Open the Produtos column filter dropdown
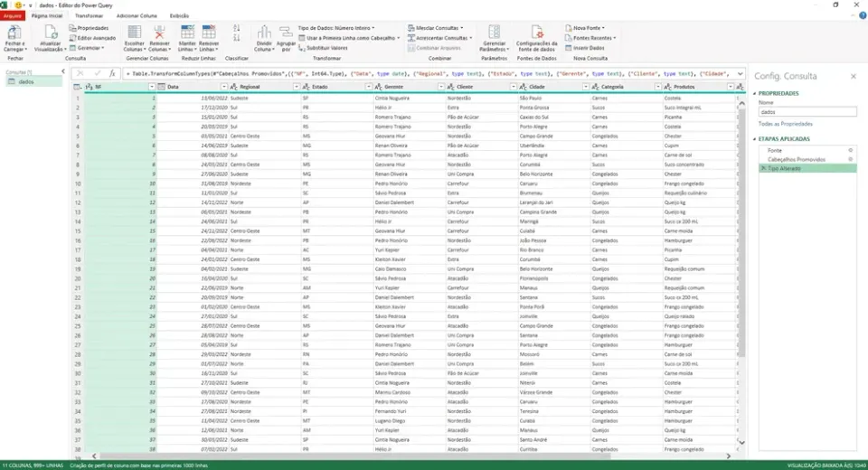The width and height of the screenshot is (868, 470). [731, 87]
